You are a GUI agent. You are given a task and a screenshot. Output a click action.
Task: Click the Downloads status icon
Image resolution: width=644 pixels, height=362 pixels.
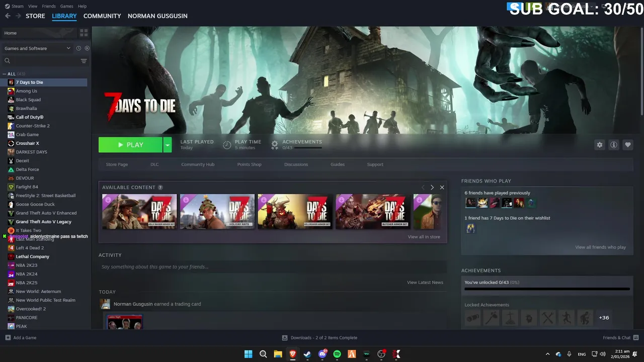[x=285, y=338]
